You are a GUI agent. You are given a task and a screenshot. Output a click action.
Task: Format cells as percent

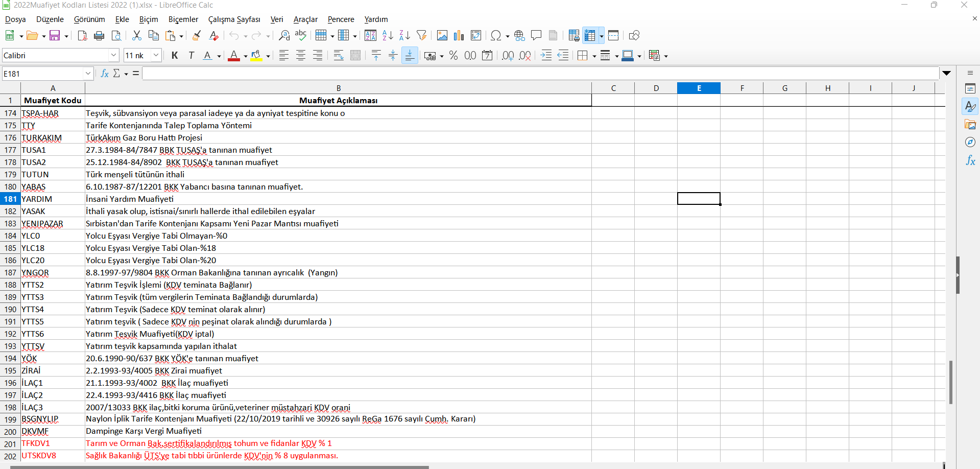[453, 55]
